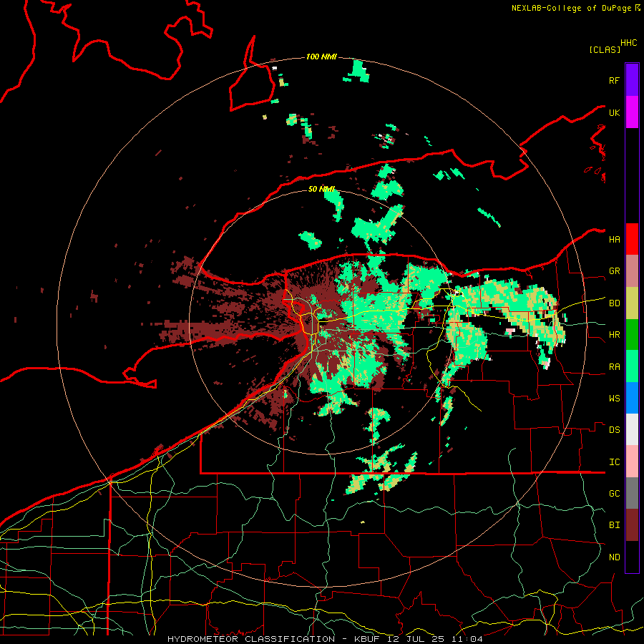Click the HR legend label
The width and height of the screenshot is (644, 644).
click(614, 335)
